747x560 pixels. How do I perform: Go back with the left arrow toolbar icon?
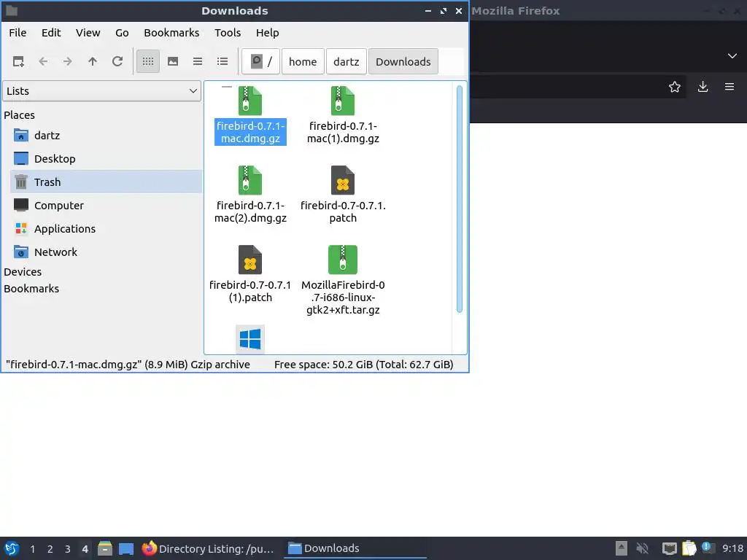point(43,61)
